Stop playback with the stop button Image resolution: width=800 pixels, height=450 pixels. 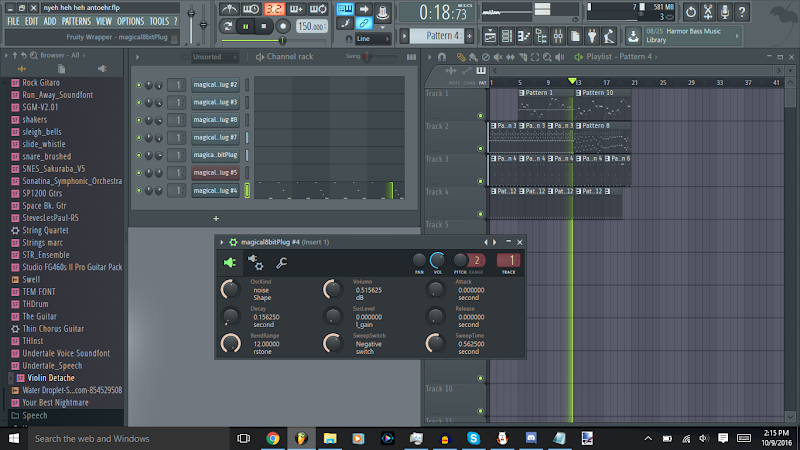click(x=264, y=26)
